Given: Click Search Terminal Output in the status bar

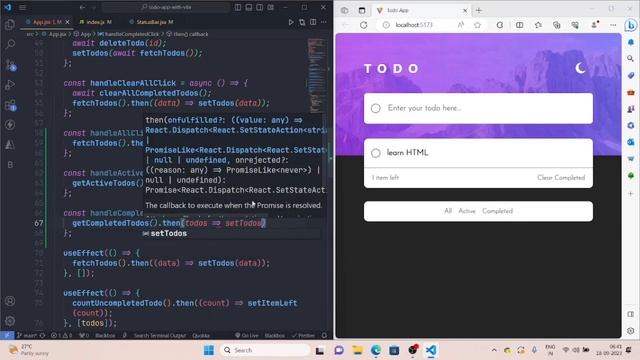Looking at the screenshot, I should (x=160, y=336).
